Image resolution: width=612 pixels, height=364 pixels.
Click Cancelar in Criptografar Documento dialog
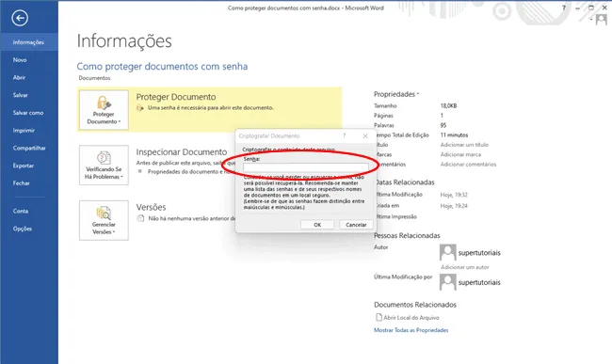click(x=356, y=225)
